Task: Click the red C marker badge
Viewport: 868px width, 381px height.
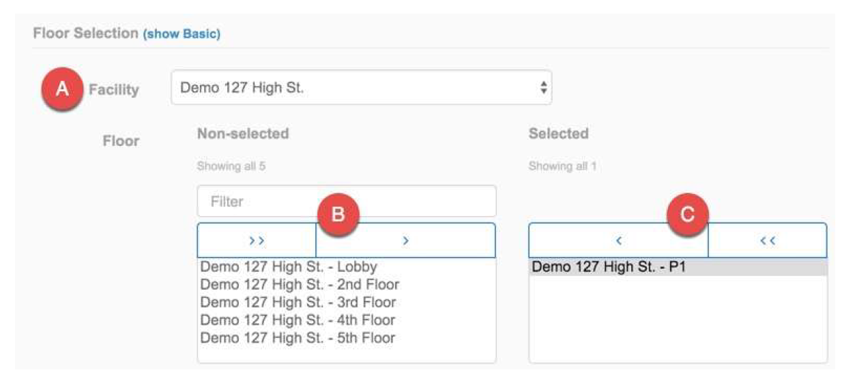Action: click(x=688, y=215)
